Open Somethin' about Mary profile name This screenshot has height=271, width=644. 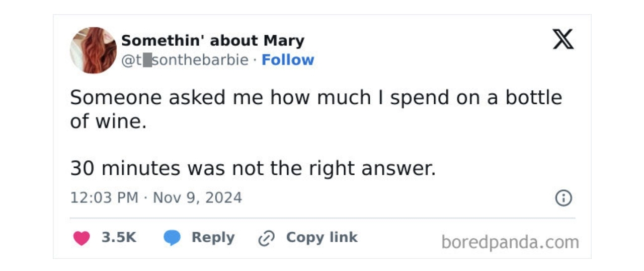tap(213, 40)
